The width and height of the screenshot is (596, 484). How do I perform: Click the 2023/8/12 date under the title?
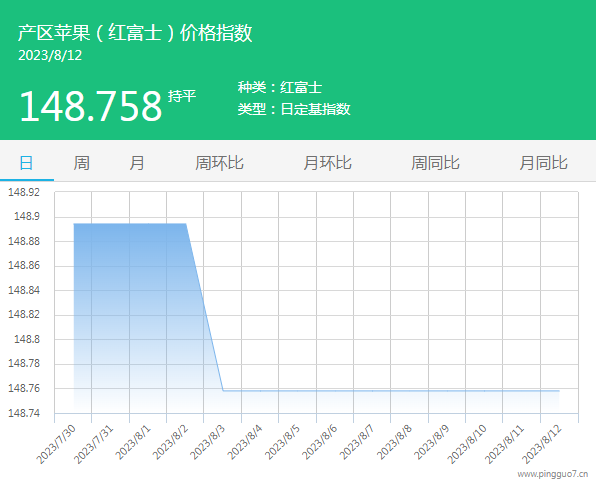click(x=50, y=56)
